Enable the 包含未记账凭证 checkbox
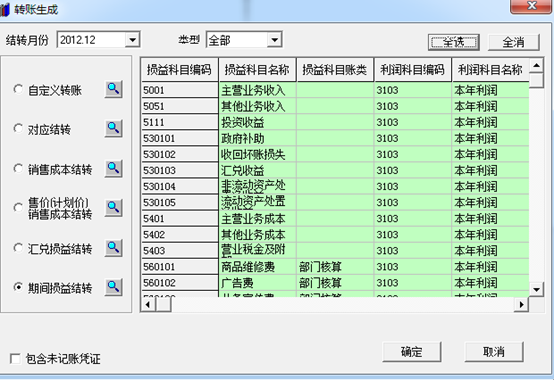 pyautogui.click(x=15, y=359)
